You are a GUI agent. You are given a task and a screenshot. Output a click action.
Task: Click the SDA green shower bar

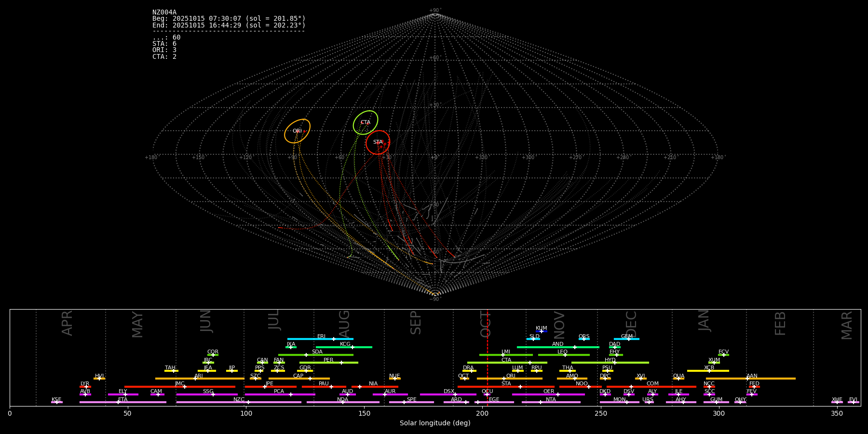(x=316, y=355)
